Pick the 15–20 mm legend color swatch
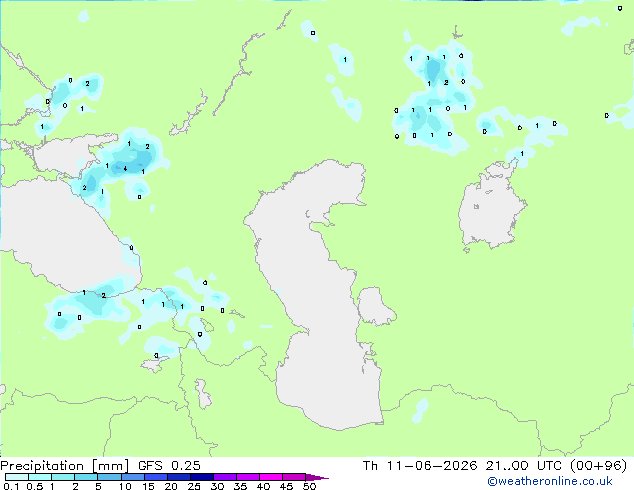This screenshot has height=490, width=634. point(155,477)
